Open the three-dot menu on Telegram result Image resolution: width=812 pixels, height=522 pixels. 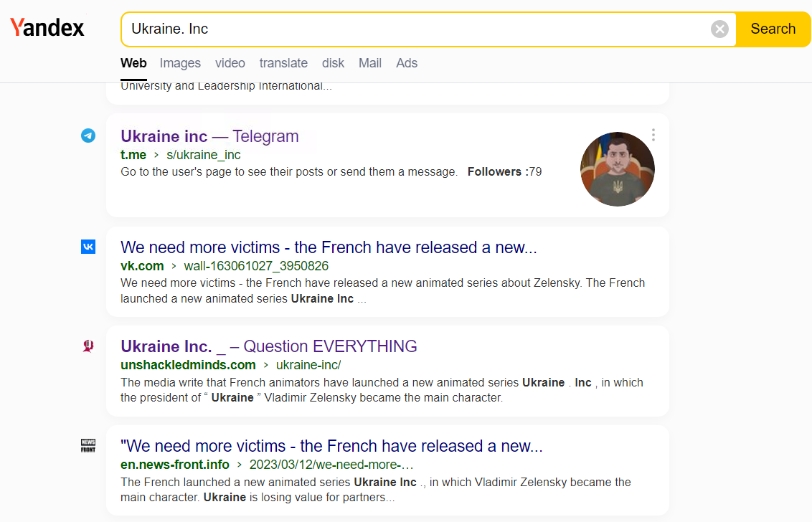coord(653,135)
